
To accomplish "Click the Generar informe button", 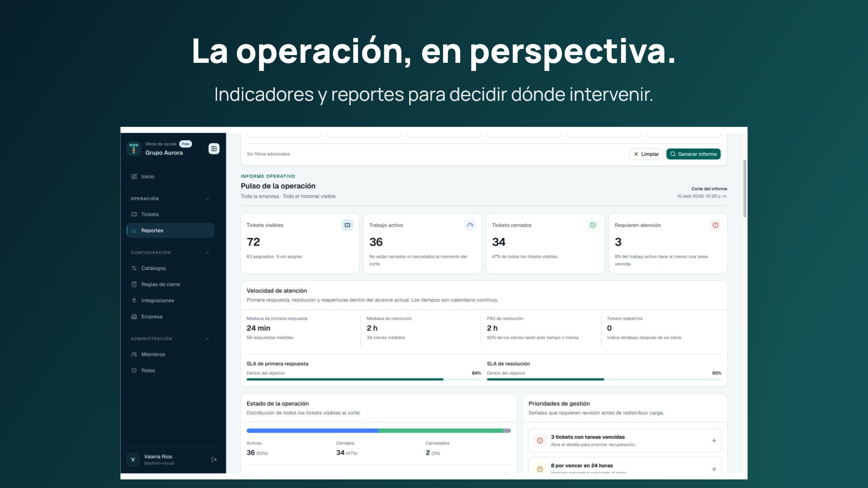I will 693,154.
